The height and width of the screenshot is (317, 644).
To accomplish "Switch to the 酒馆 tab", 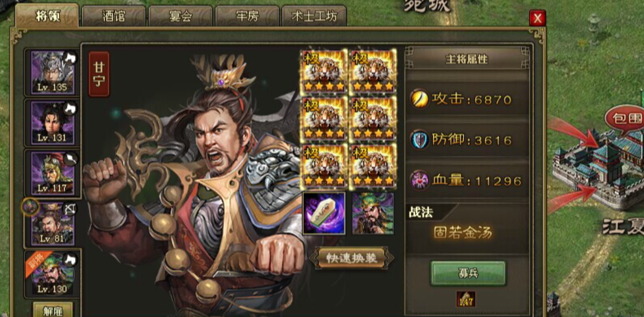I will point(114,16).
